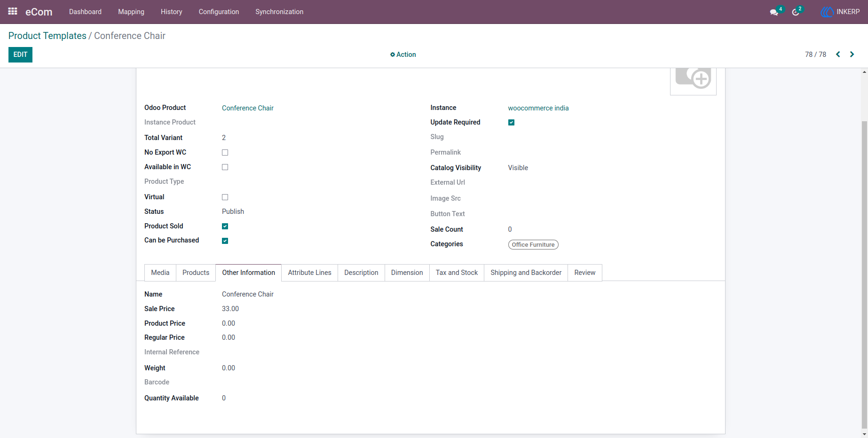Viewport: 868px width, 438px height.
Task: Open the Dashboard menu
Action: 85,12
